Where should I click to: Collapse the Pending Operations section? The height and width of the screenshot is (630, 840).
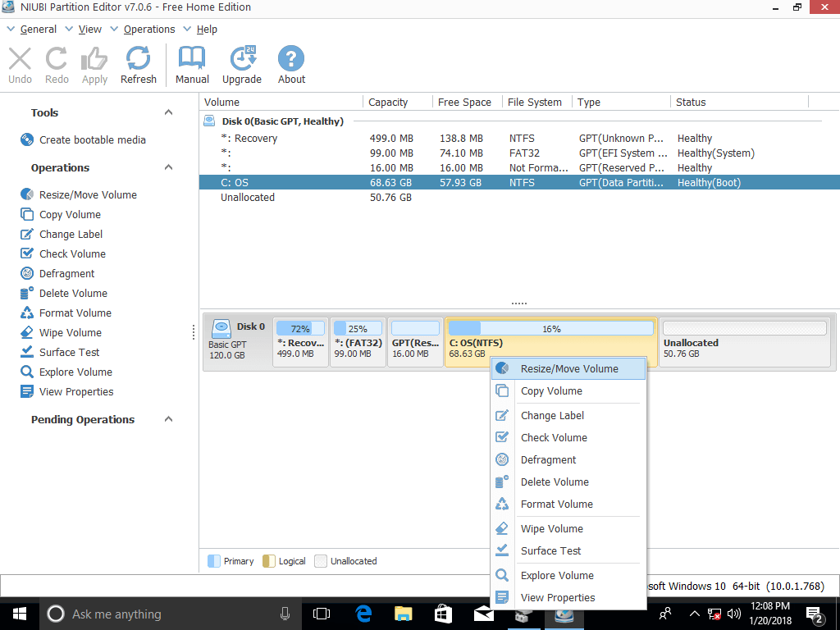[x=168, y=419]
